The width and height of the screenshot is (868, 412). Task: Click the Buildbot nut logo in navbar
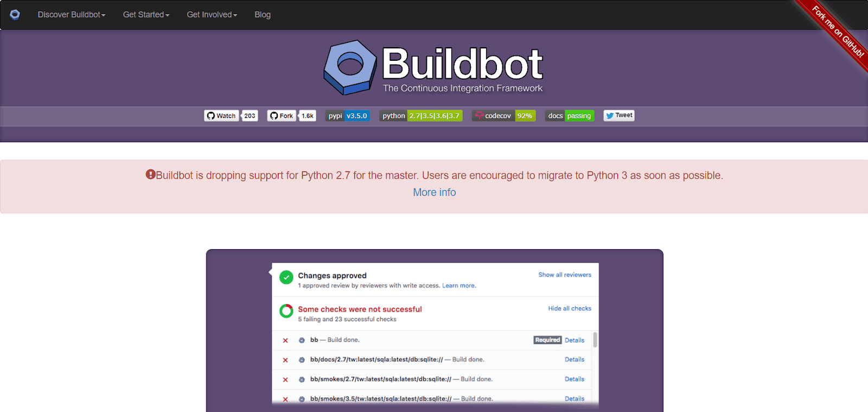[15, 15]
